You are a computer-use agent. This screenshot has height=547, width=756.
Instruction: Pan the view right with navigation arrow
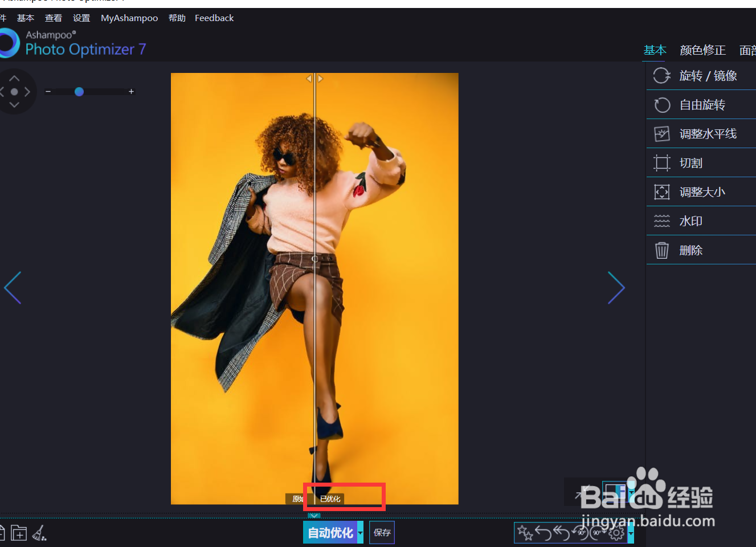[x=27, y=92]
